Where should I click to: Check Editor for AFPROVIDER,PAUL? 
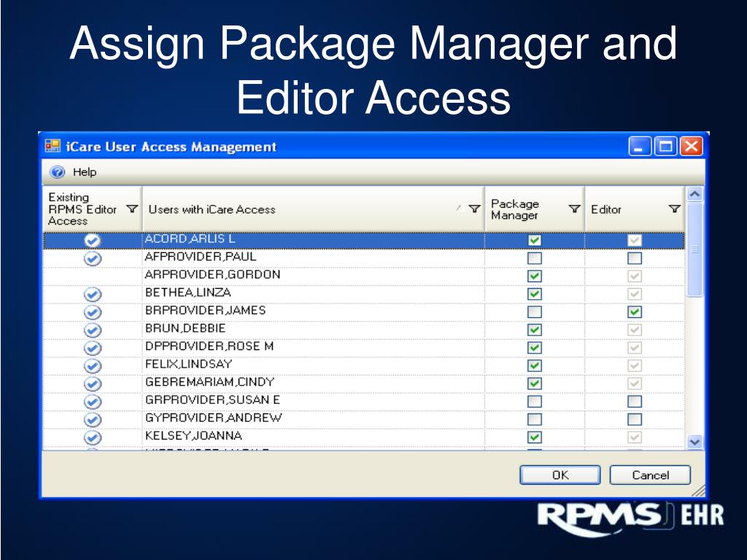(x=635, y=258)
